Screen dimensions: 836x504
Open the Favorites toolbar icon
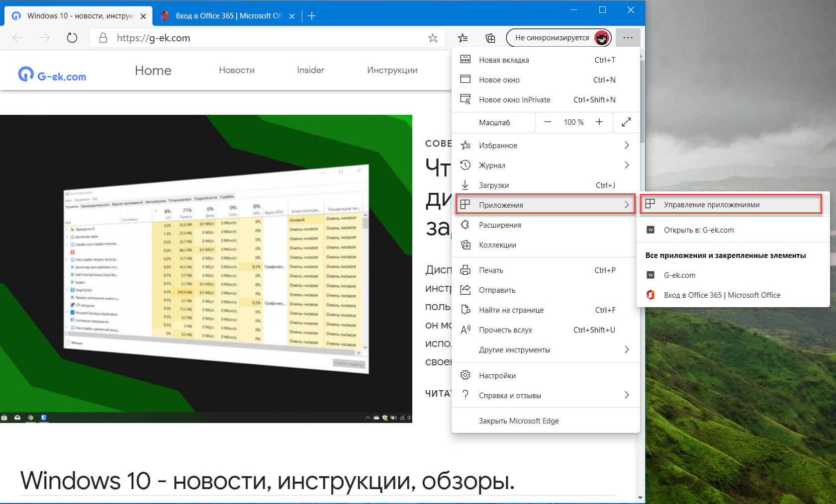click(463, 38)
